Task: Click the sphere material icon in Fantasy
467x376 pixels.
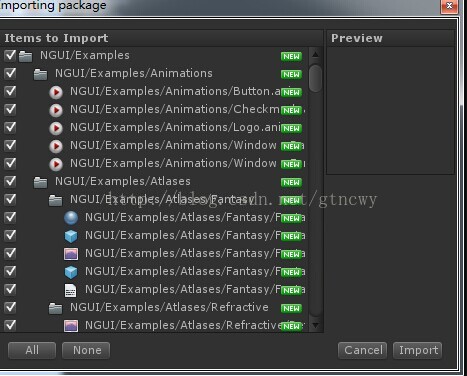Action: pyautogui.click(x=71, y=218)
